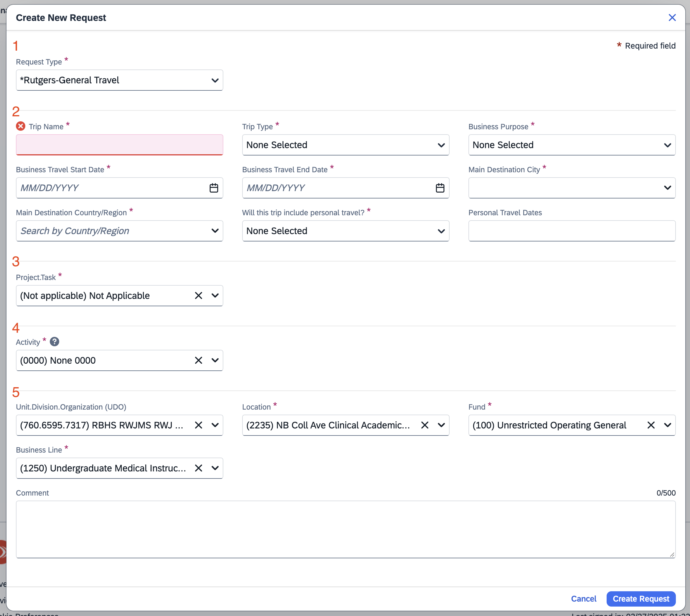
Task: Open the personal travel question dropdown
Action: point(345,231)
